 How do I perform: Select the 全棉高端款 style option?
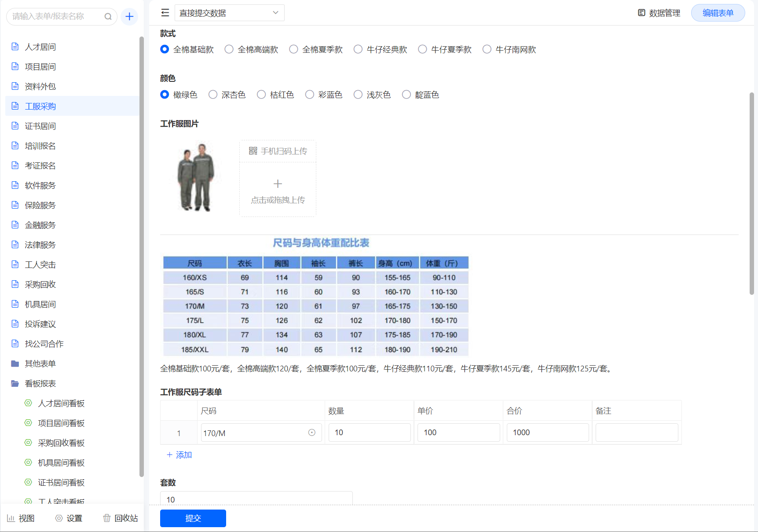point(229,49)
